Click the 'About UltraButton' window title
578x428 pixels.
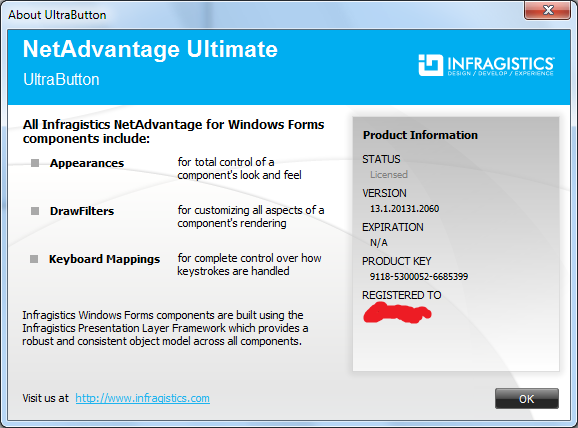[x=57, y=15]
